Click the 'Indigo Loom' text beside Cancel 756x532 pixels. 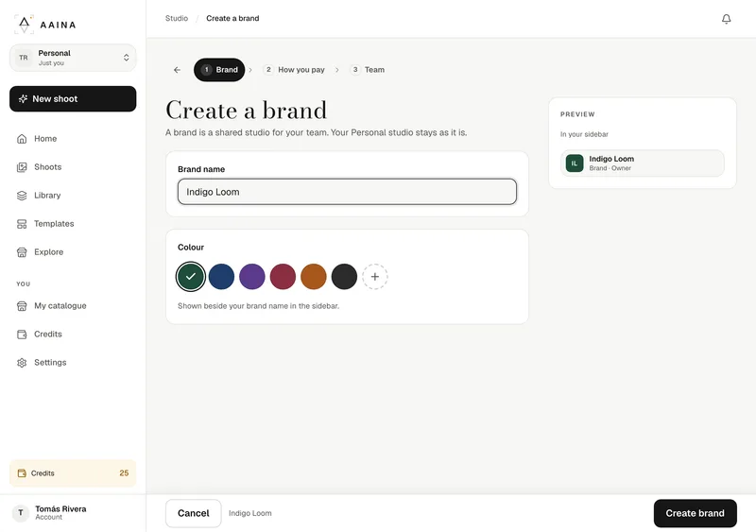coord(249,513)
